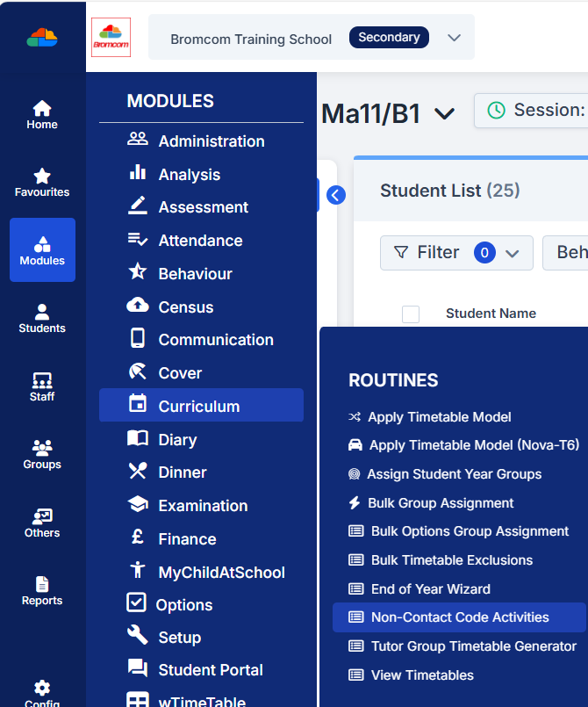Select the Curriculum module

[200, 406]
